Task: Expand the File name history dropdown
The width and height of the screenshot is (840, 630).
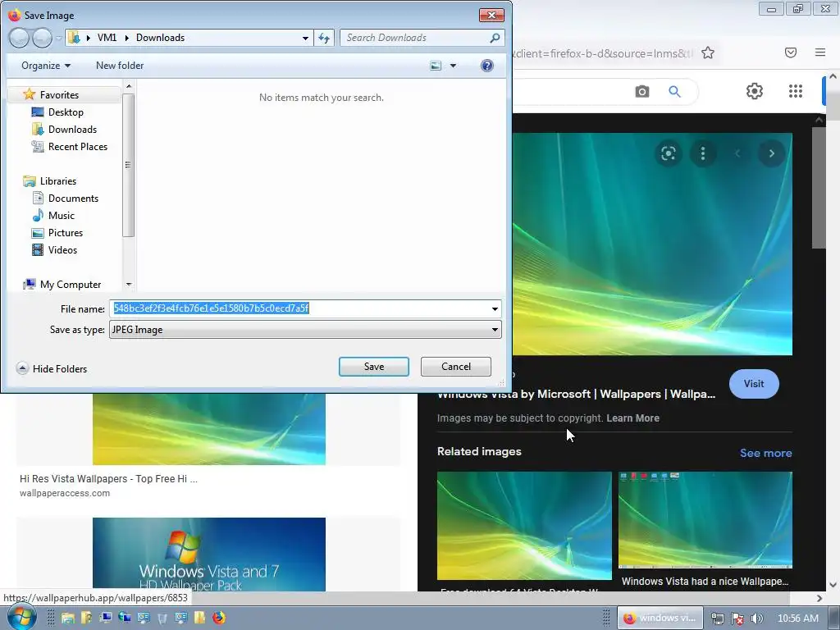Action: (495, 308)
